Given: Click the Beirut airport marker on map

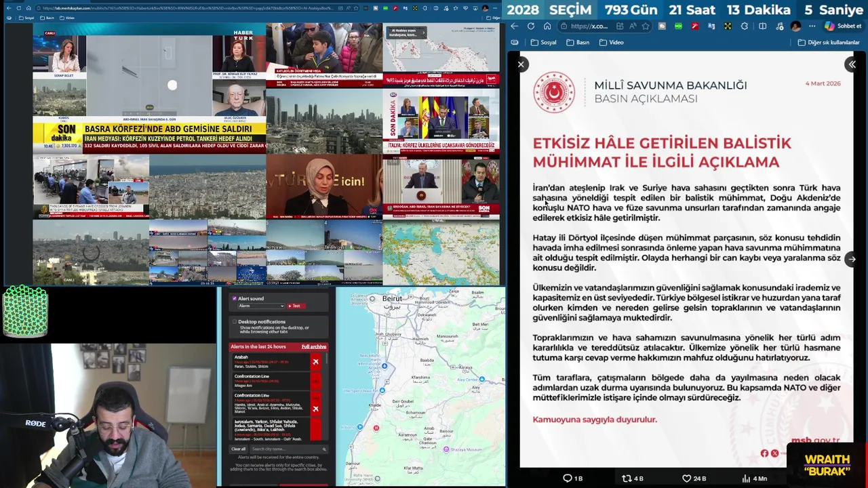Looking at the screenshot, I should [x=384, y=366].
